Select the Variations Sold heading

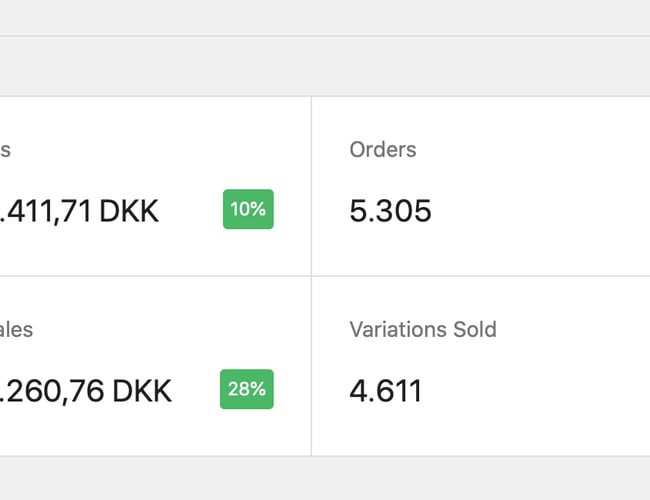pos(423,330)
